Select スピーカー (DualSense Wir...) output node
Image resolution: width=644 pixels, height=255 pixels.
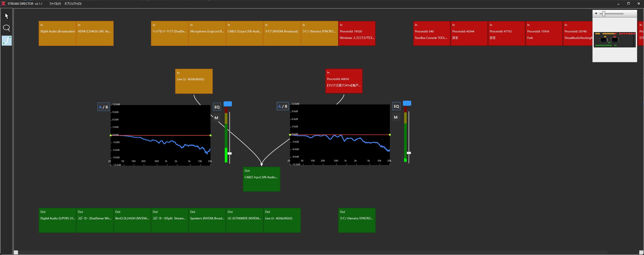click(95, 220)
